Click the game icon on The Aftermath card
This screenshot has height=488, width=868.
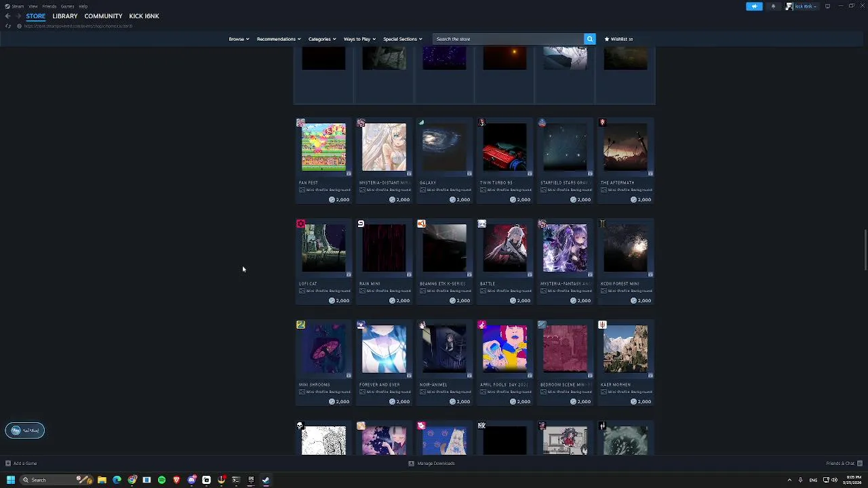click(x=602, y=123)
